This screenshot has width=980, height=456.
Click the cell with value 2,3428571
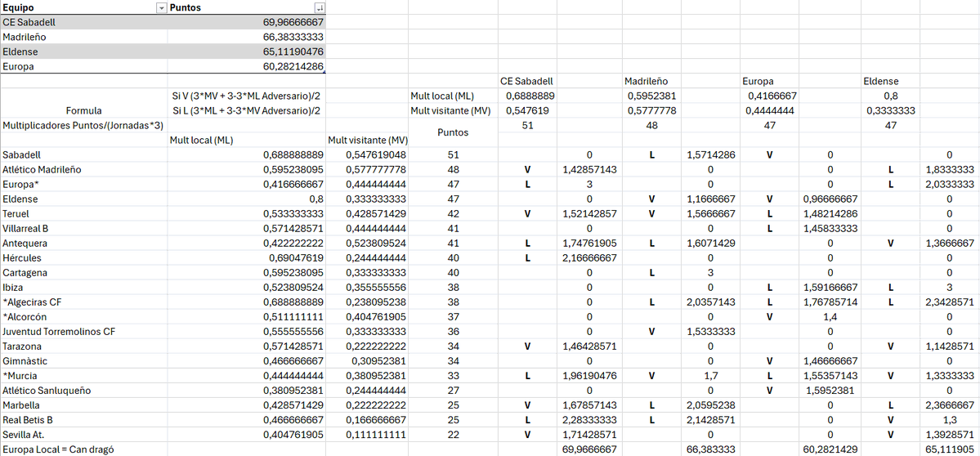pyautogui.click(x=950, y=302)
